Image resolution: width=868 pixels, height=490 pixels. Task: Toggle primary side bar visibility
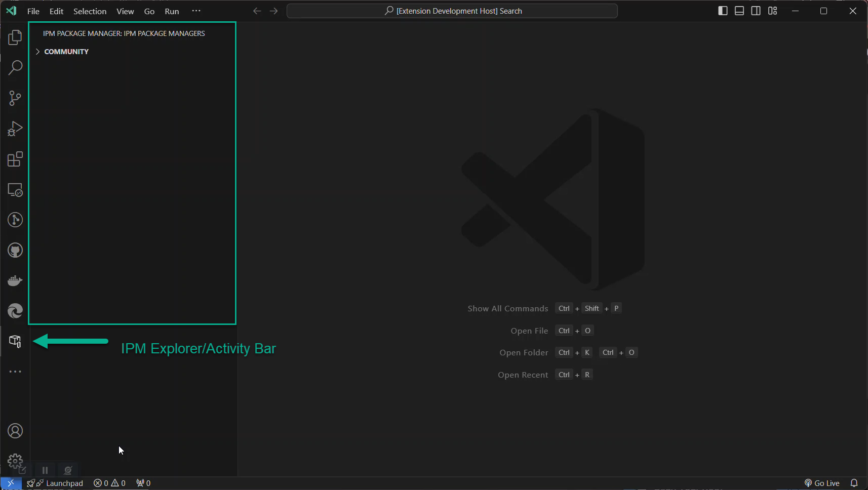[x=723, y=11]
